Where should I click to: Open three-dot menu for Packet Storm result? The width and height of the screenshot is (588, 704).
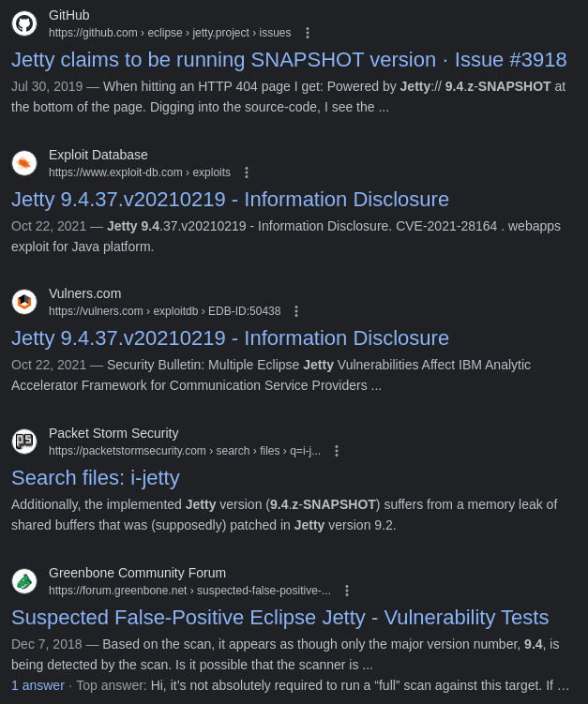(337, 451)
